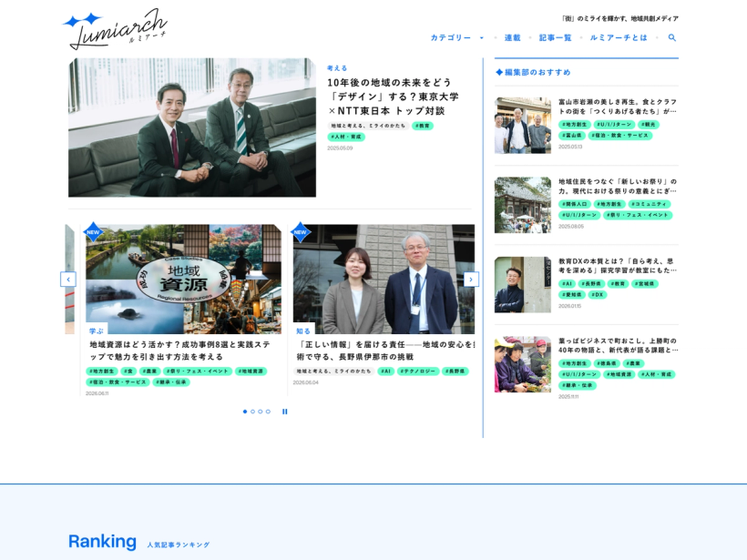This screenshot has width=747, height=560.
Task: Click the #徳島県 tag
Action: click(x=607, y=362)
